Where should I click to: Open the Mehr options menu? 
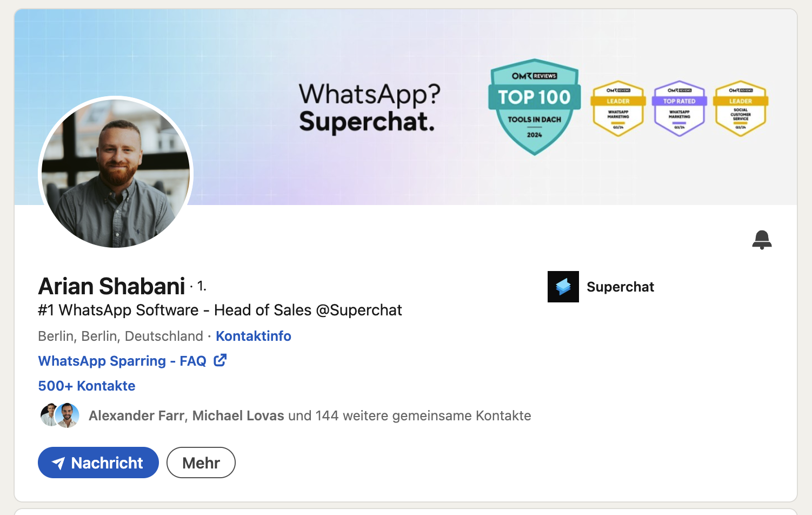click(x=201, y=463)
